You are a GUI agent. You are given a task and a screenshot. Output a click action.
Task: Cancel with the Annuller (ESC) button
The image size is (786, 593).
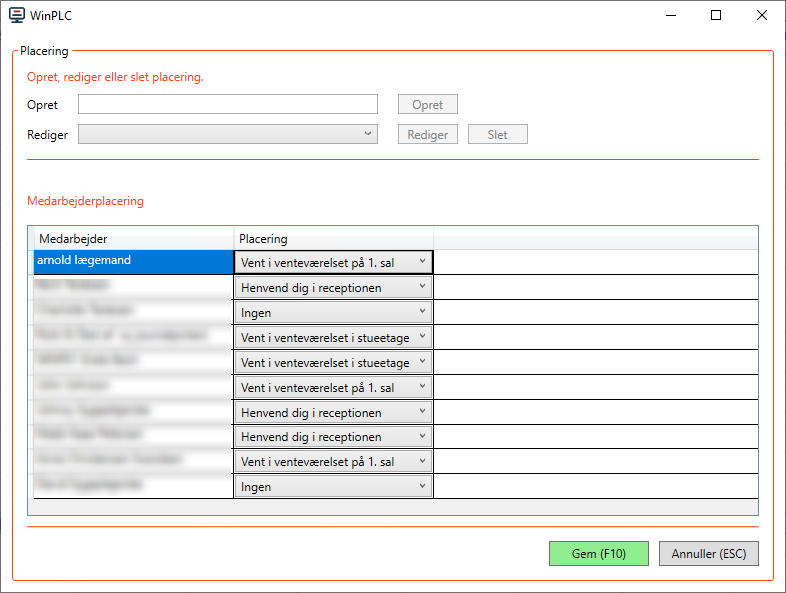click(x=709, y=553)
